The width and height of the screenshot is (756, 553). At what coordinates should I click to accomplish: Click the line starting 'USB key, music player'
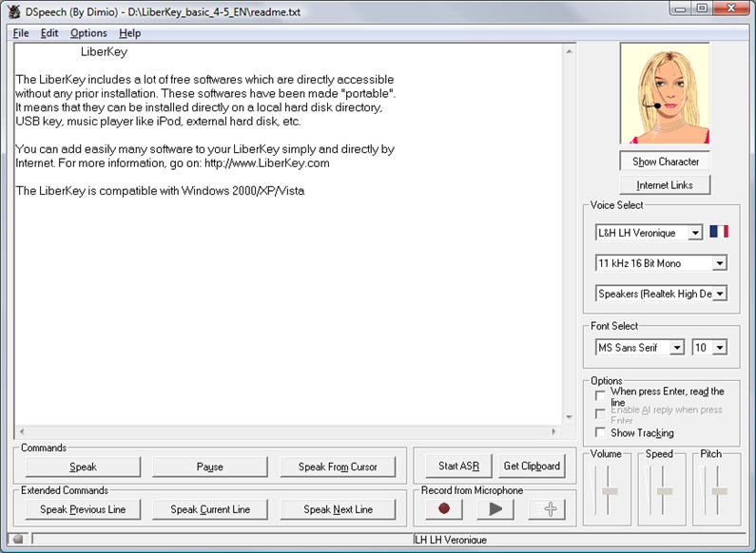158,122
